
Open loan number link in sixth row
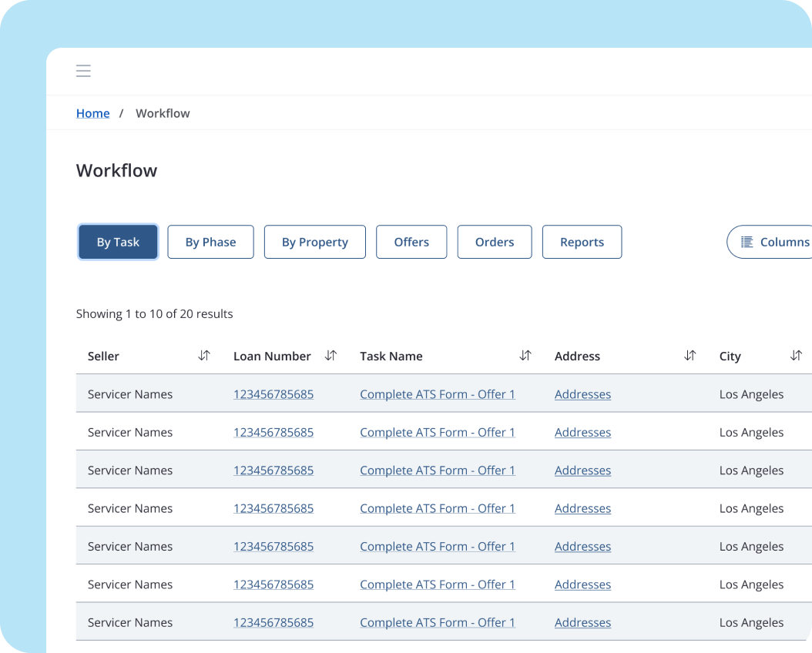273,584
